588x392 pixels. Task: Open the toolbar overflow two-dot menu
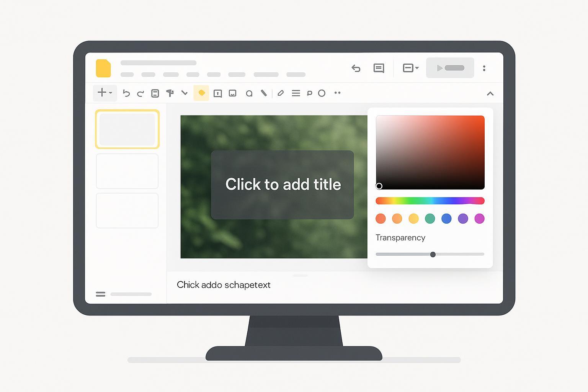[337, 93]
